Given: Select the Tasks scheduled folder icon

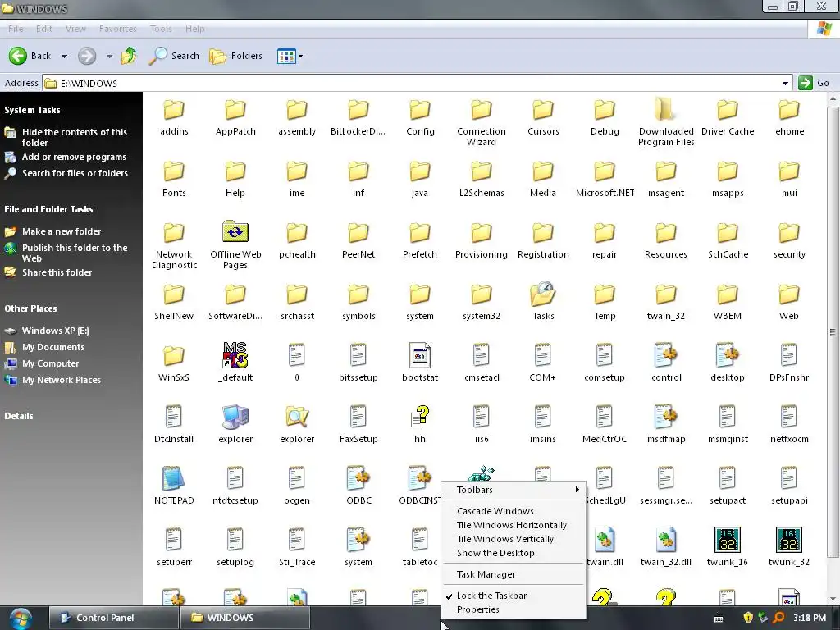Looking at the screenshot, I should (543, 294).
